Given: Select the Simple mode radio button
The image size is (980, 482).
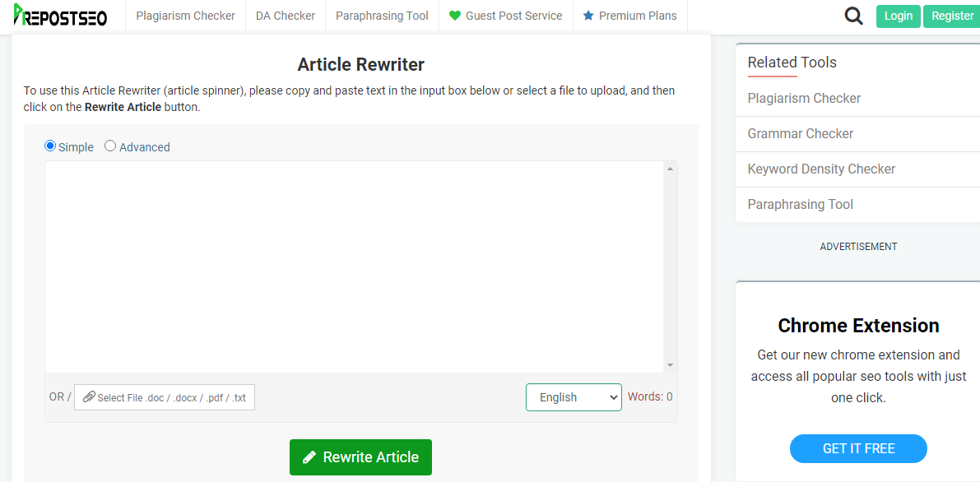Looking at the screenshot, I should point(49,146).
